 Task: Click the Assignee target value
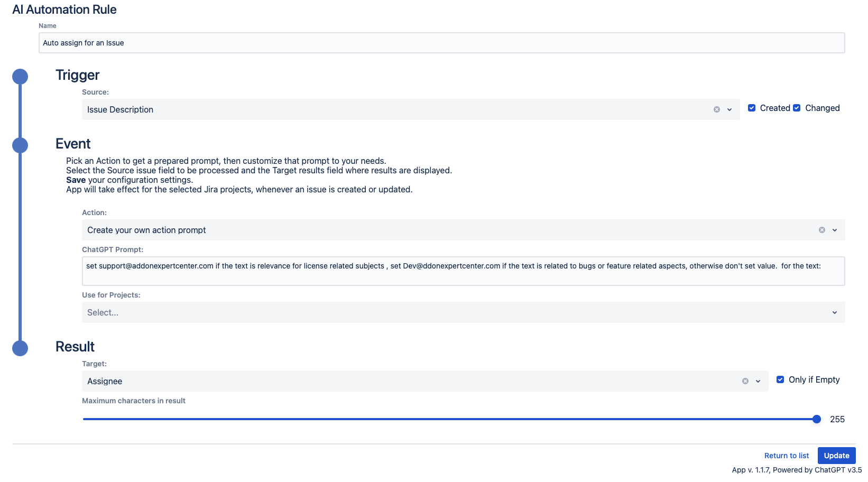click(x=105, y=381)
